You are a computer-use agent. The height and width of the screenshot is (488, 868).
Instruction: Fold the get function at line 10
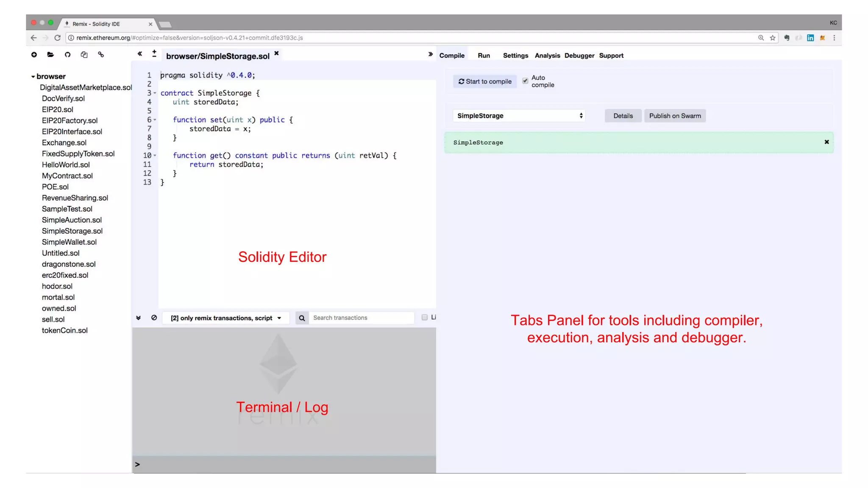pyautogui.click(x=155, y=155)
